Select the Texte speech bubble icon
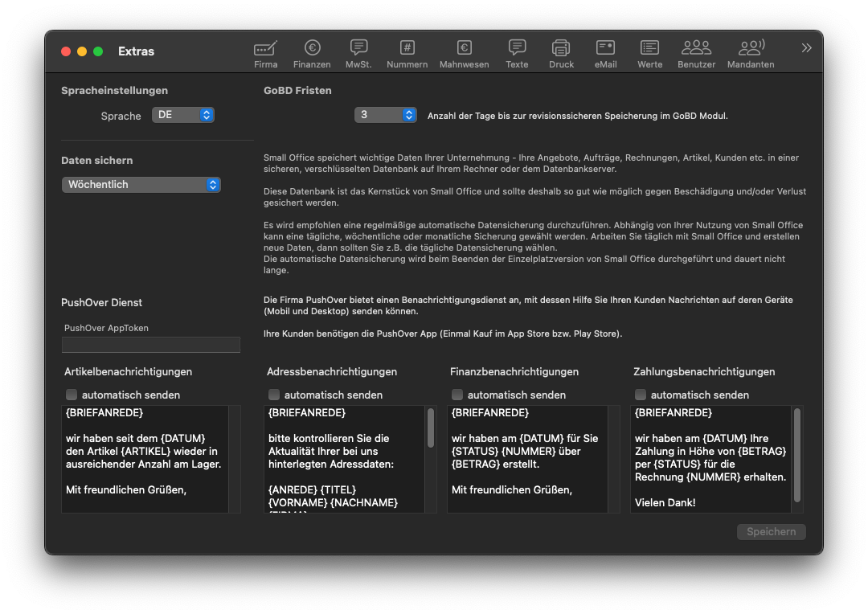This screenshot has width=868, height=614. pyautogui.click(x=517, y=49)
